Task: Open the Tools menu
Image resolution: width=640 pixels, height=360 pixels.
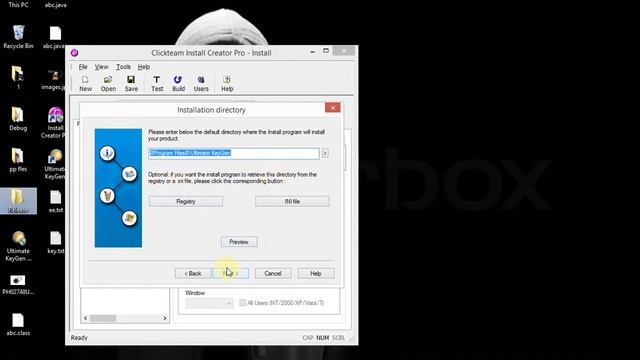Action: point(123,67)
